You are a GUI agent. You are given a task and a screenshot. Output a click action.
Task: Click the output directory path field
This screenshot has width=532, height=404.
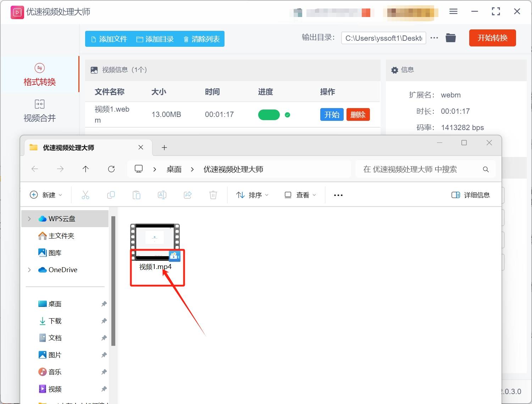383,38
